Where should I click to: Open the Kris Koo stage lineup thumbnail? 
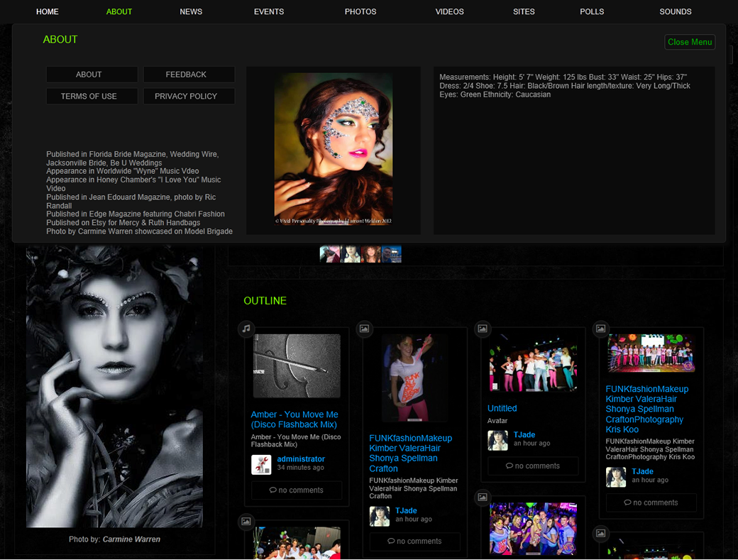[x=651, y=353]
